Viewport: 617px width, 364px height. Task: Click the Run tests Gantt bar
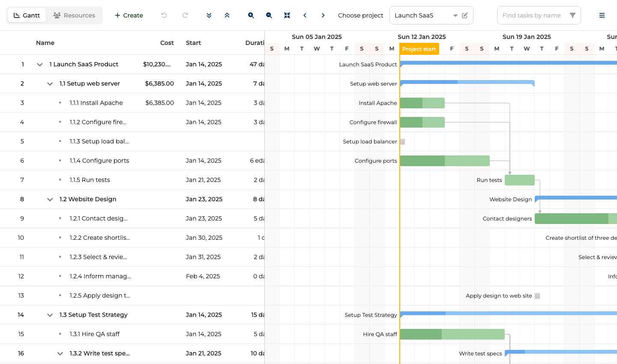pos(520,180)
